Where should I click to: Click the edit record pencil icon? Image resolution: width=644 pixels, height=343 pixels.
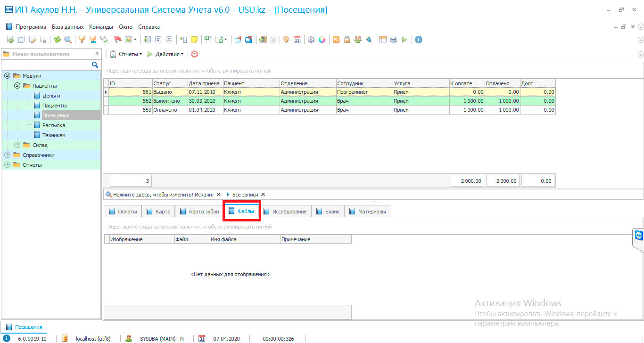33,40
